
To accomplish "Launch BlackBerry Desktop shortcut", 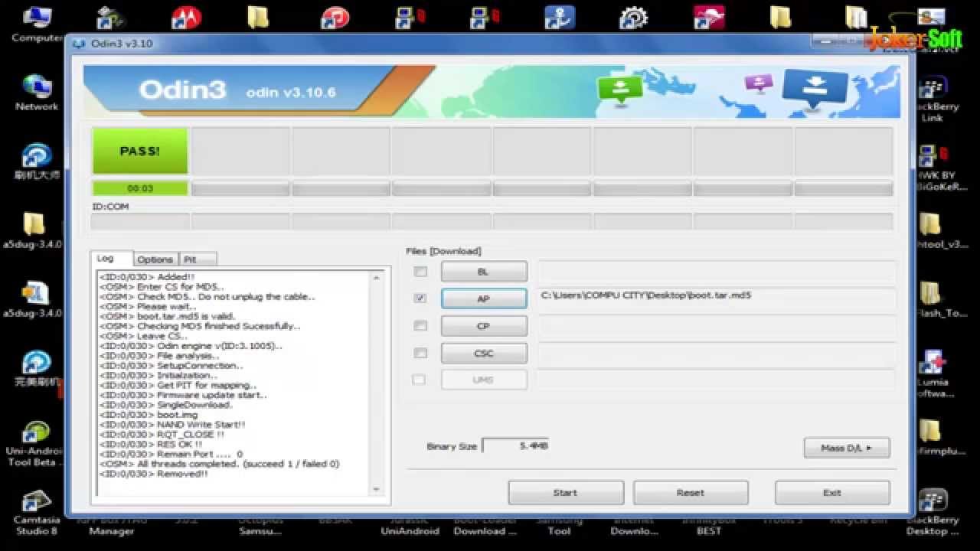I will tap(932, 511).
